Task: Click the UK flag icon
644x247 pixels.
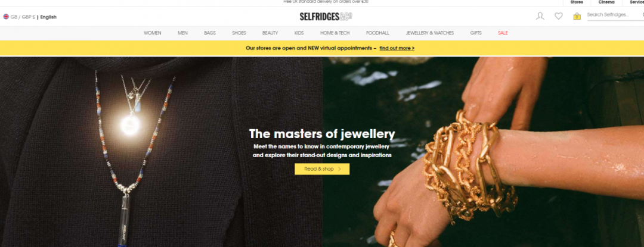Action: coord(6,17)
